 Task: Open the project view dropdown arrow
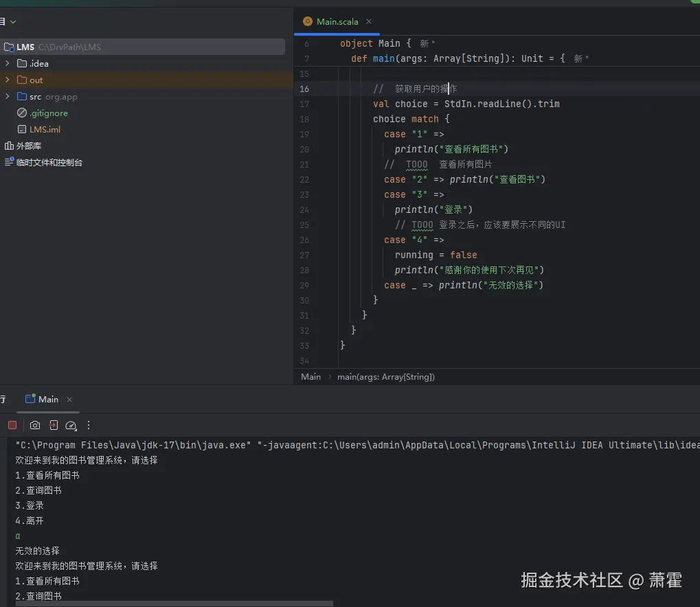[x=13, y=22]
